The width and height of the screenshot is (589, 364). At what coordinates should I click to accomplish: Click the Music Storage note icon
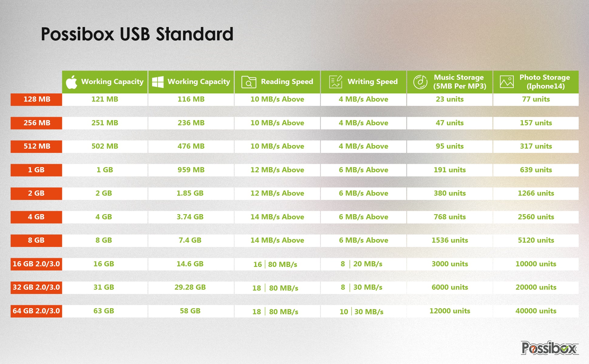(x=420, y=82)
